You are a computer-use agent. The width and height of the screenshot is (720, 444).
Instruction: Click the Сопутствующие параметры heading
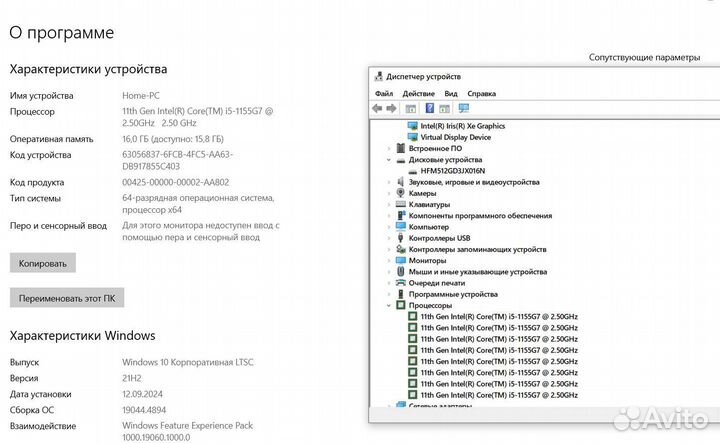tap(644, 57)
